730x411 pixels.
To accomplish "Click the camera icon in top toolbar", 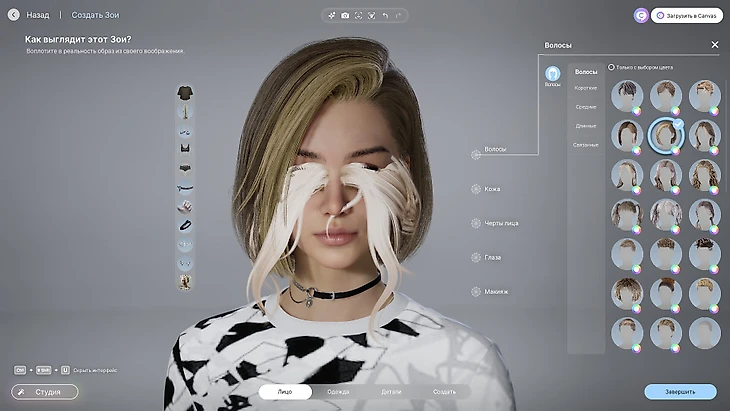I will (345, 16).
